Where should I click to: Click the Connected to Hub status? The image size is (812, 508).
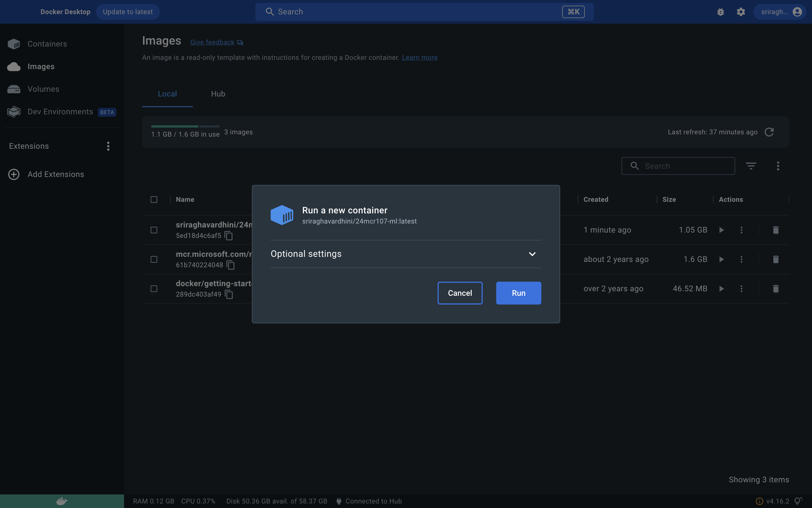tap(369, 501)
